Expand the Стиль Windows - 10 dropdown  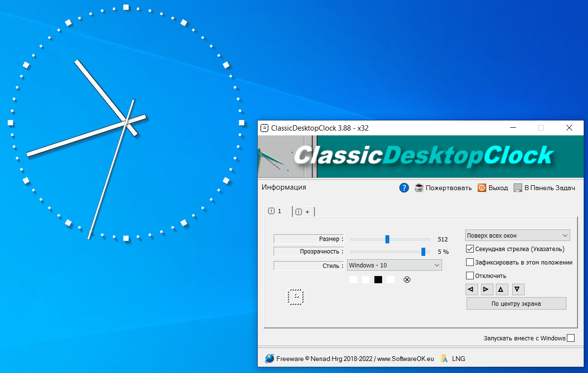[x=395, y=265]
